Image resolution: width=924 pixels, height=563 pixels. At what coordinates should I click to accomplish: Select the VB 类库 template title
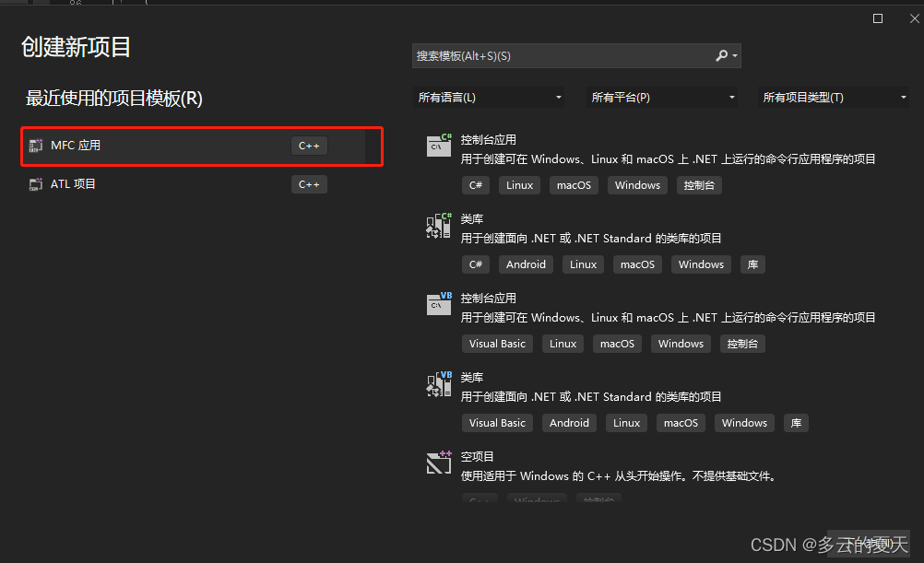pyautogui.click(x=471, y=378)
